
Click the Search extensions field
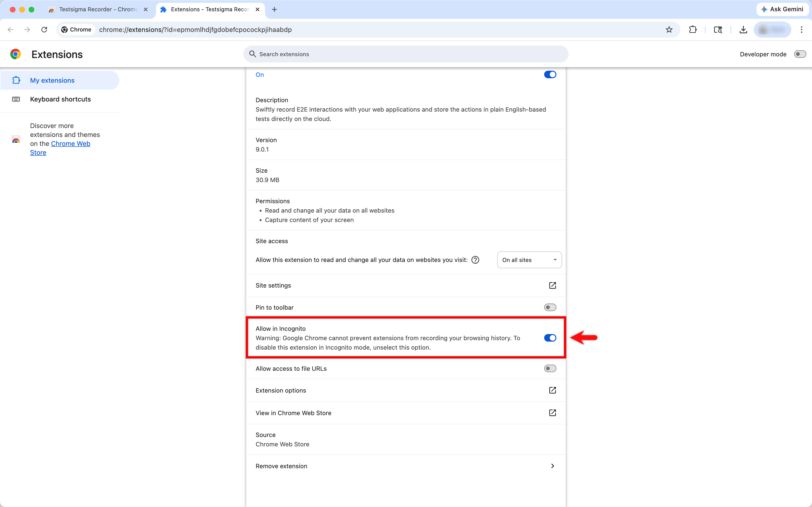406,54
